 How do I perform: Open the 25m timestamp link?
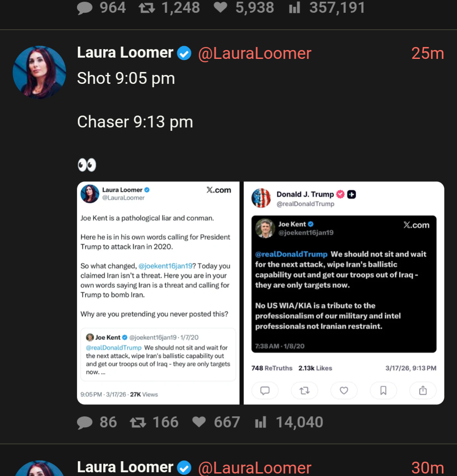click(x=427, y=53)
